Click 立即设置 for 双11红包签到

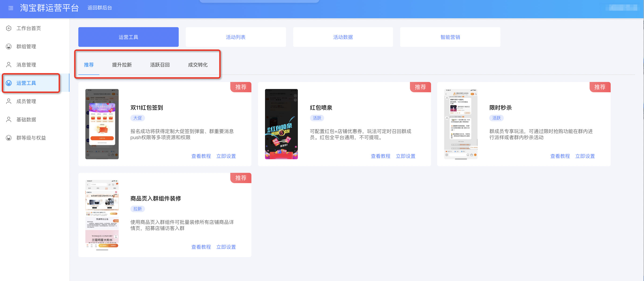coord(226,156)
